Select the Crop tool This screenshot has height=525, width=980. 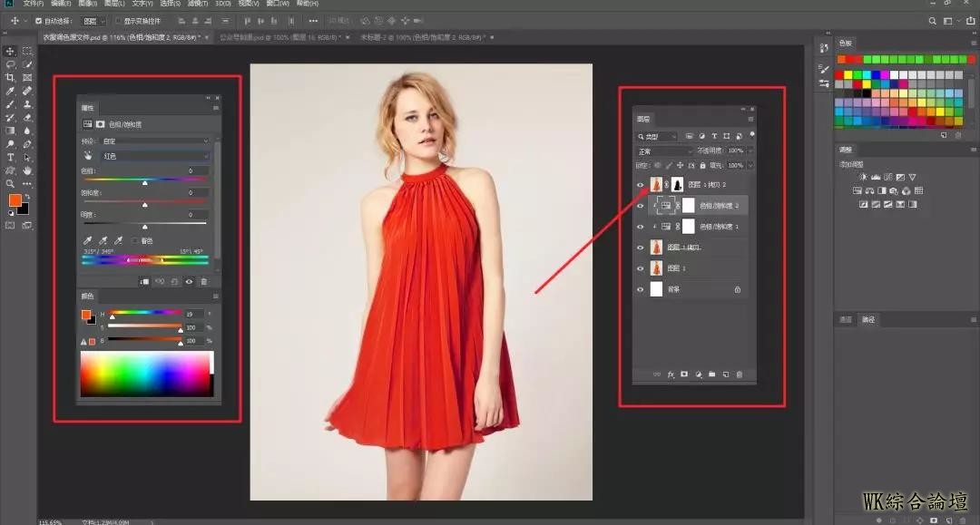(11, 78)
